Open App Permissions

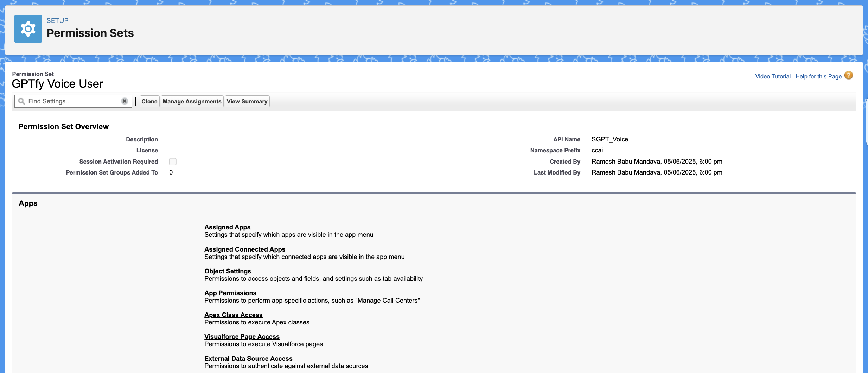click(x=230, y=293)
